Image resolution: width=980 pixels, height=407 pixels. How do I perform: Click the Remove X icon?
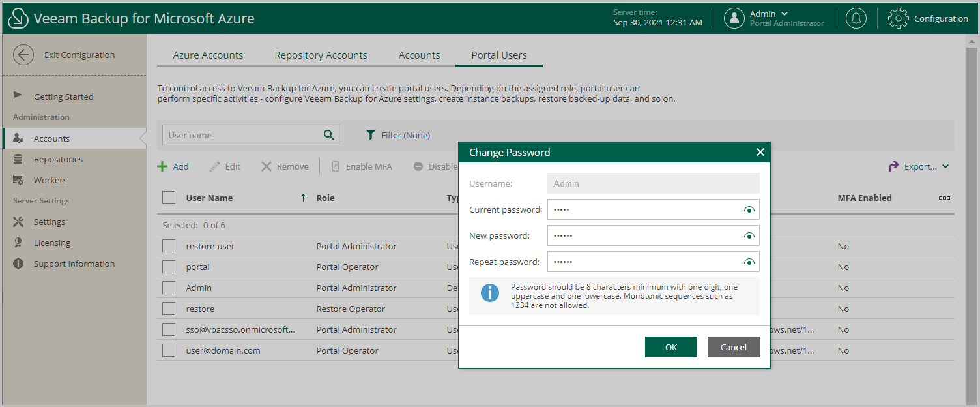click(267, 166)
